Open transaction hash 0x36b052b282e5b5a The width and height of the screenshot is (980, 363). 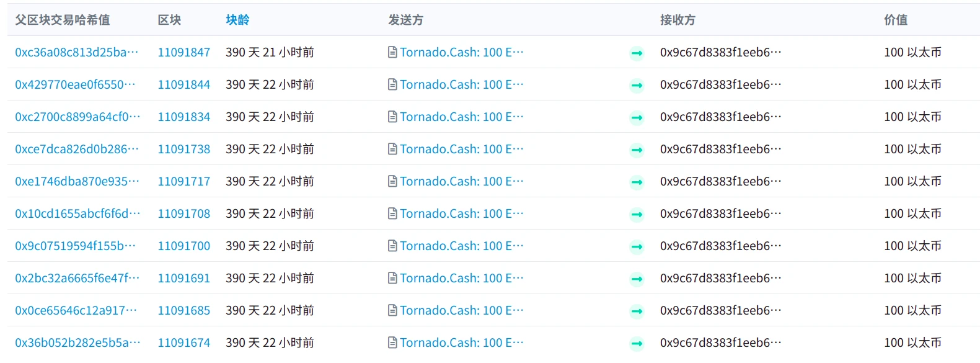click(77, 343)
